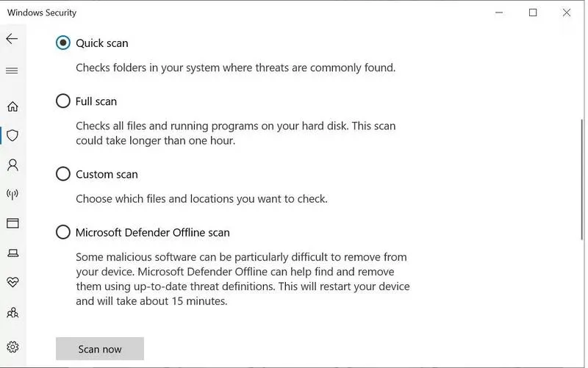The width and height of the screenshot is (588, 368).
Task: Open the hamburger navigation menu
Action: click(x=12, y=71)
